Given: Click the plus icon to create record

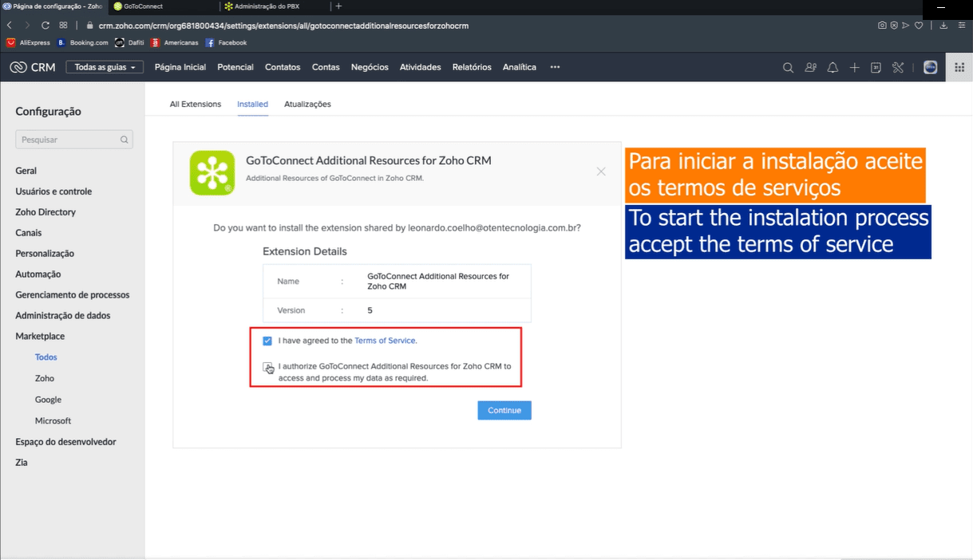Looking at the screenshot, I should click(854, 68).
